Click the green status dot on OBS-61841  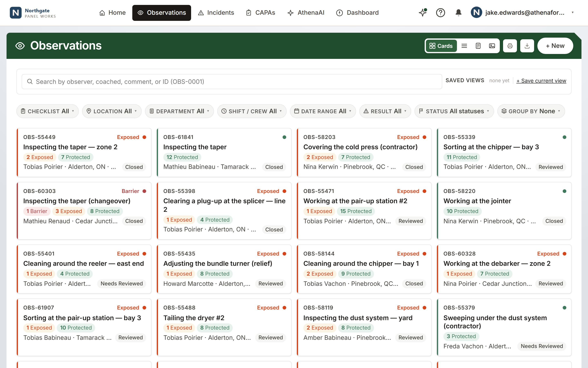tap(284, 137)
